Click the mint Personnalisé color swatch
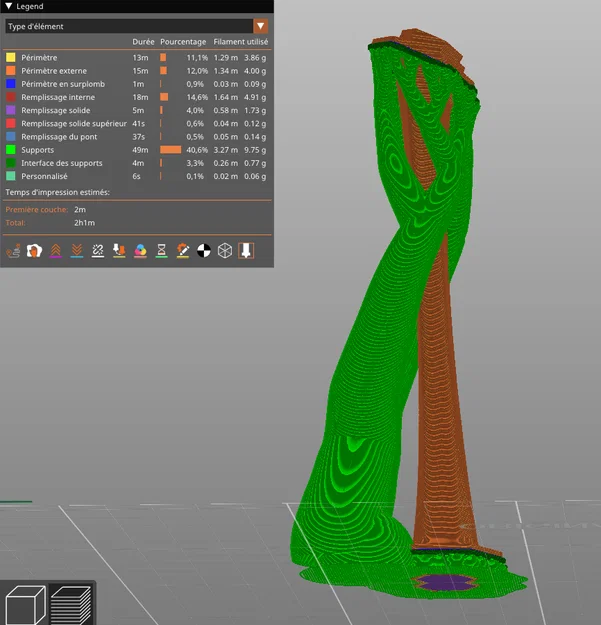The width and height of the screenshot is (601, 625). pos(11,176)
